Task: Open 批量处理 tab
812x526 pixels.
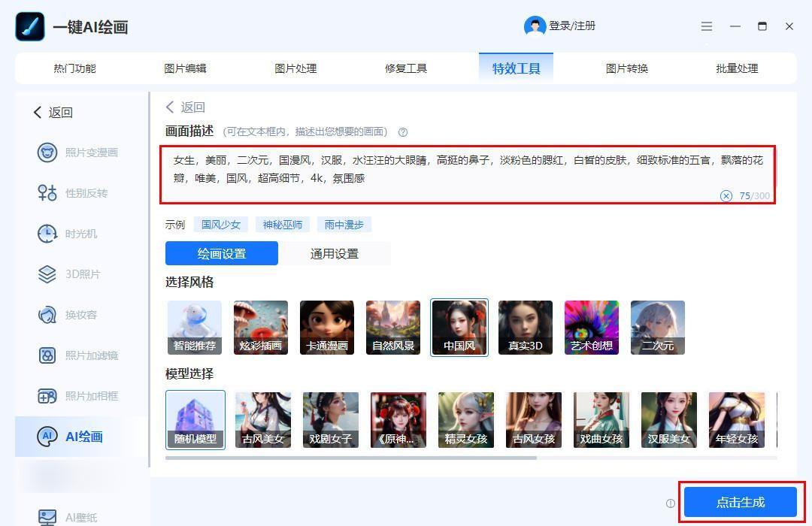Action: point(737,68)
